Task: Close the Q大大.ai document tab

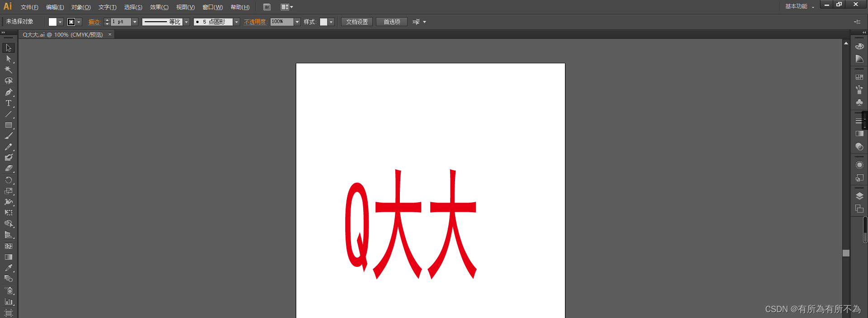Action: tap(109, 34)
